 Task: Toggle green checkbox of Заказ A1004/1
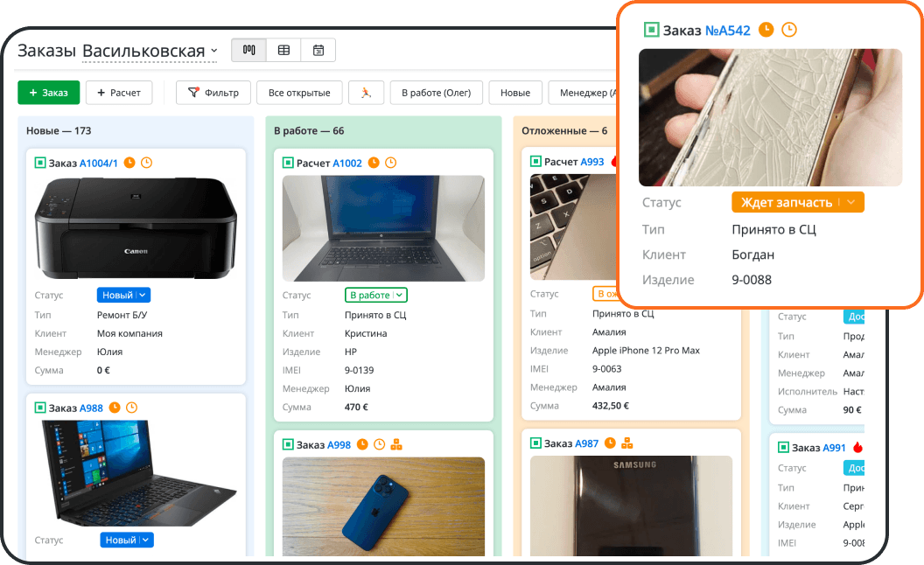40,163
